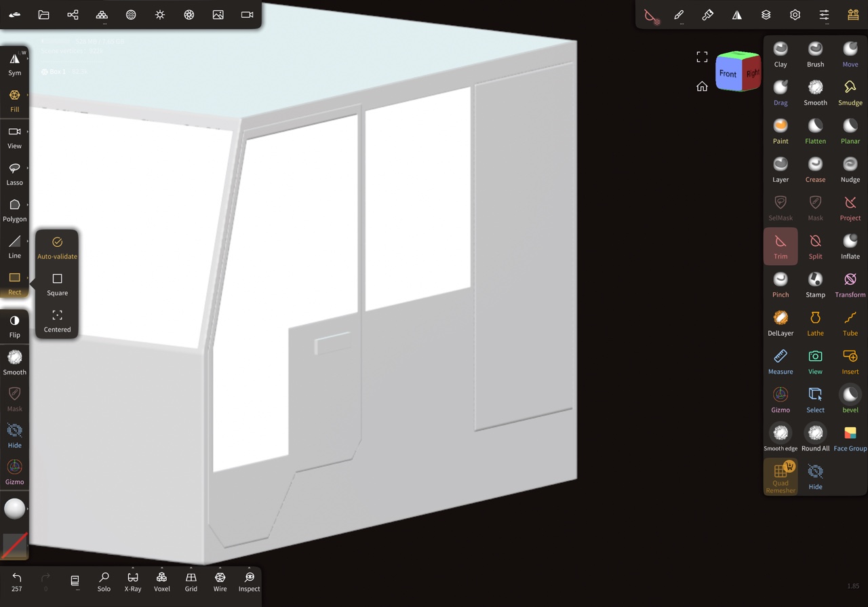Image resolution: width=868 pixels, height=607 pixels.
Task: Open the Scene hierarchy menu
Action: (x=73, y=14)
